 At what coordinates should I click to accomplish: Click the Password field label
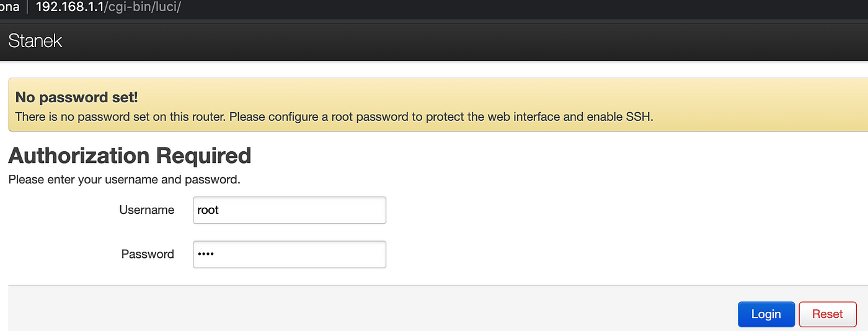(x=148, y=254)
